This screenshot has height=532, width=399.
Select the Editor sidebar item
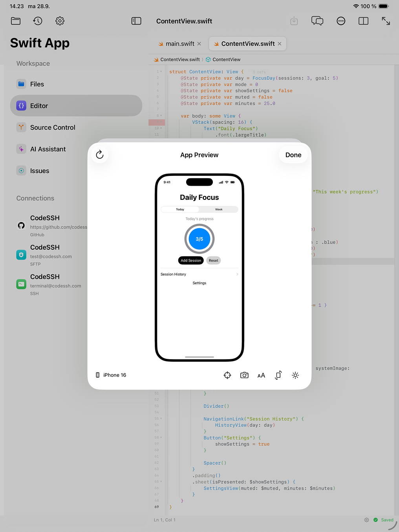point(76,106)
